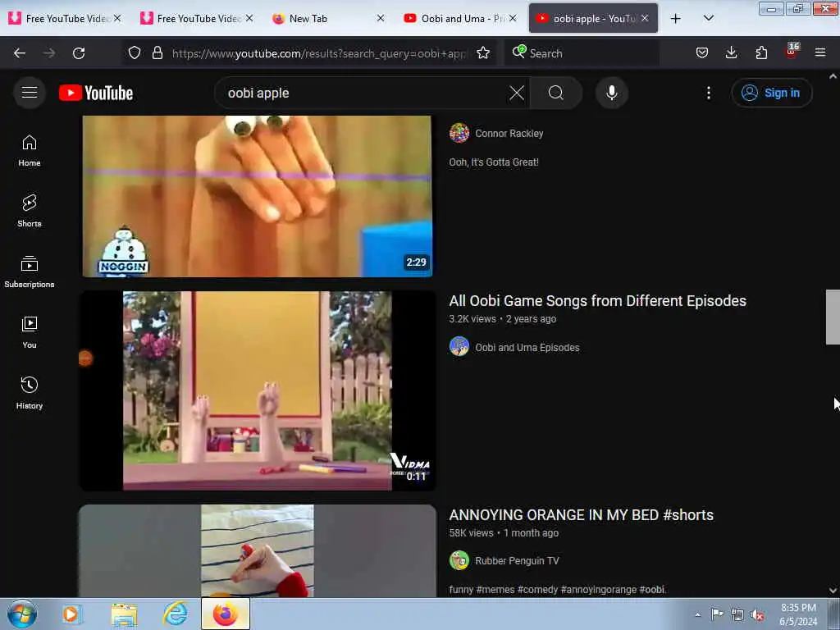Play the Noggin hand puppet video thumbnail

(x=257, y=196)
